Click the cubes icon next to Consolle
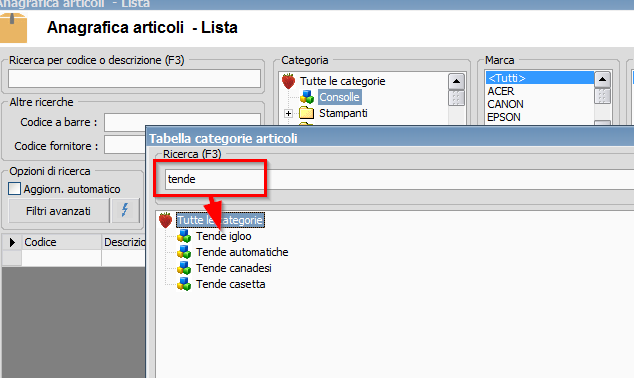The image size is (634, 378). pos(307,97)
